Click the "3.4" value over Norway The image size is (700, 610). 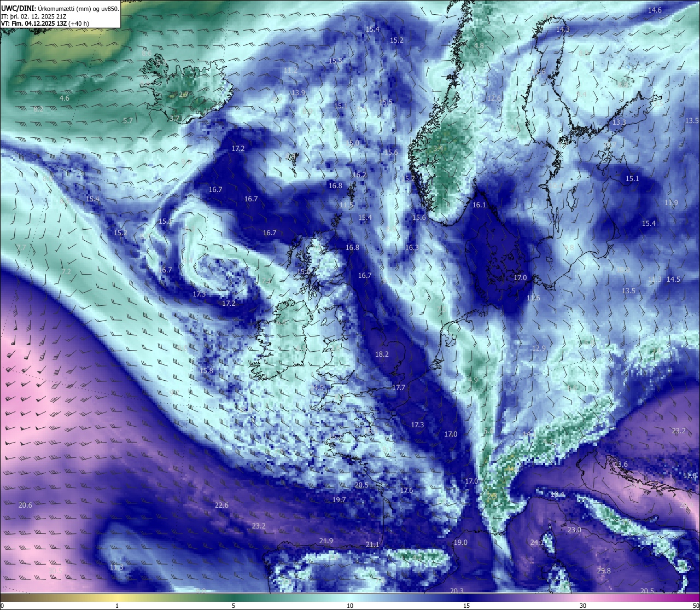click(x=438, y=149)
